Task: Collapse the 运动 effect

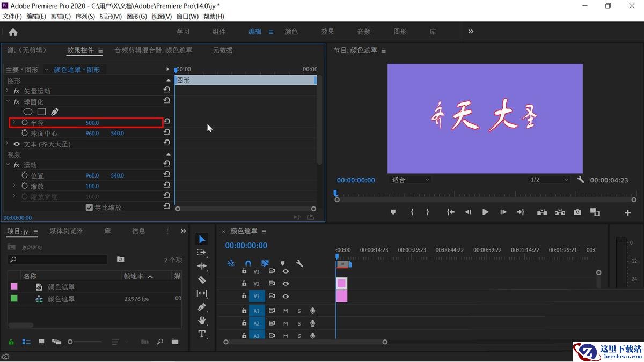Action: pos(8,165)
